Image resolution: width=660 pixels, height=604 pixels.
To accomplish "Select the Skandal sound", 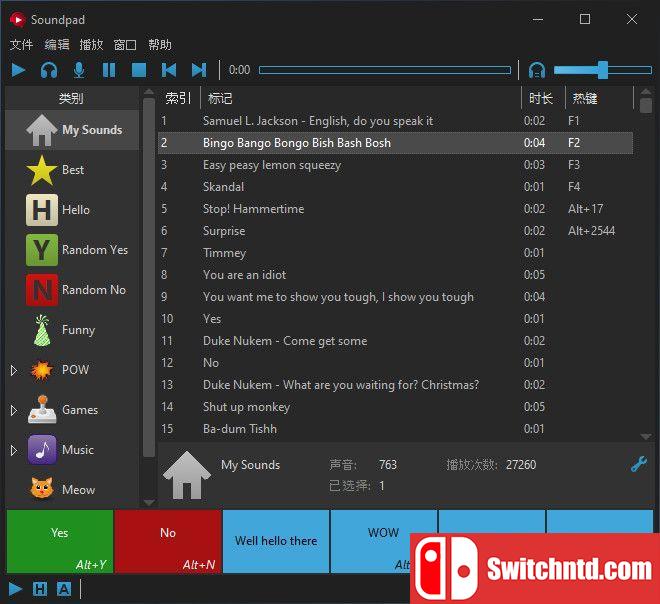I will [x=396, y=187].
